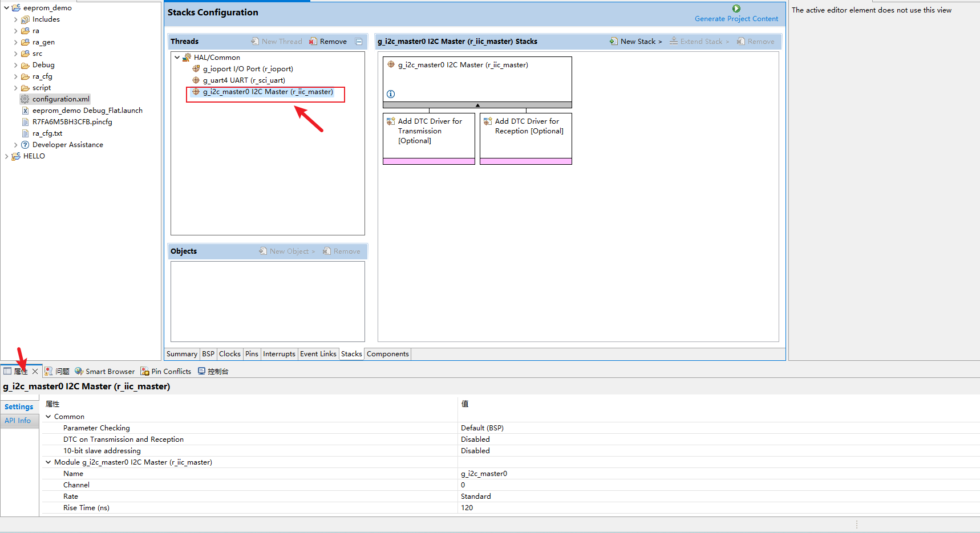Open the Event Links tab

click(x=318, y=354)
